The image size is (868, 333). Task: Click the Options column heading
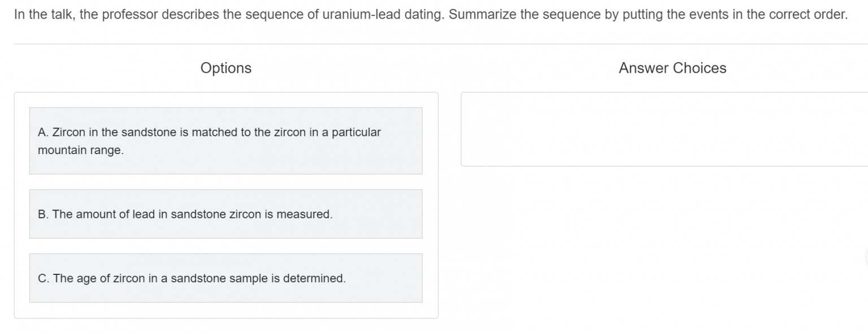(225, 68)
